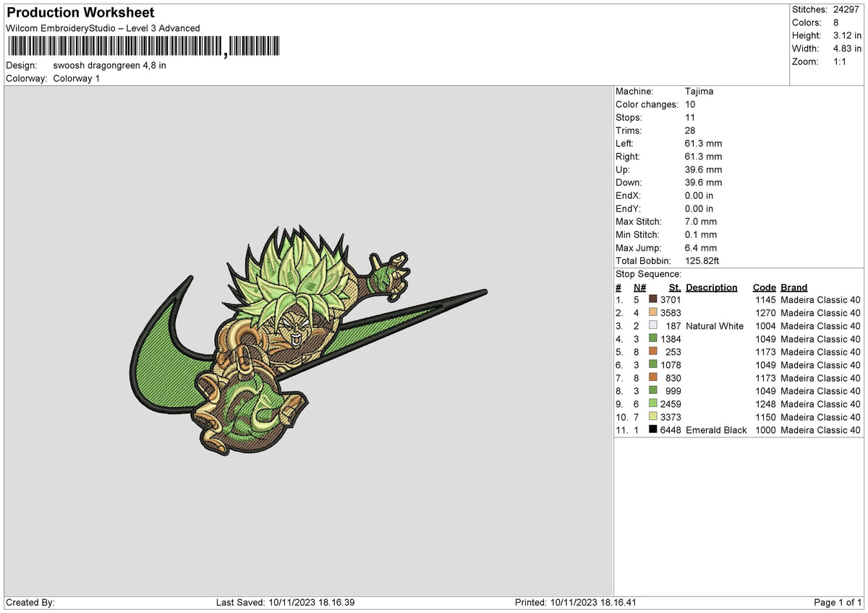Click the Zoom value 1:1

pyautogui.click(x=841, y=61)
